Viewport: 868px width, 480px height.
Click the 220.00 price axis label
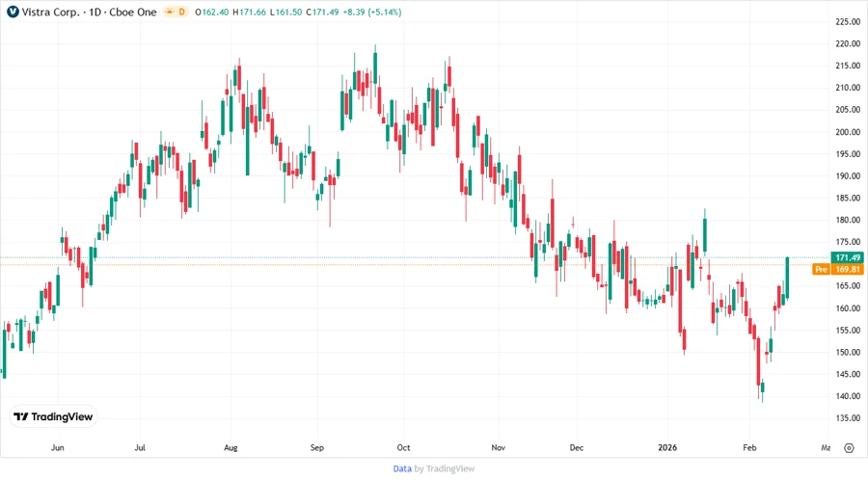click(848, 43)
